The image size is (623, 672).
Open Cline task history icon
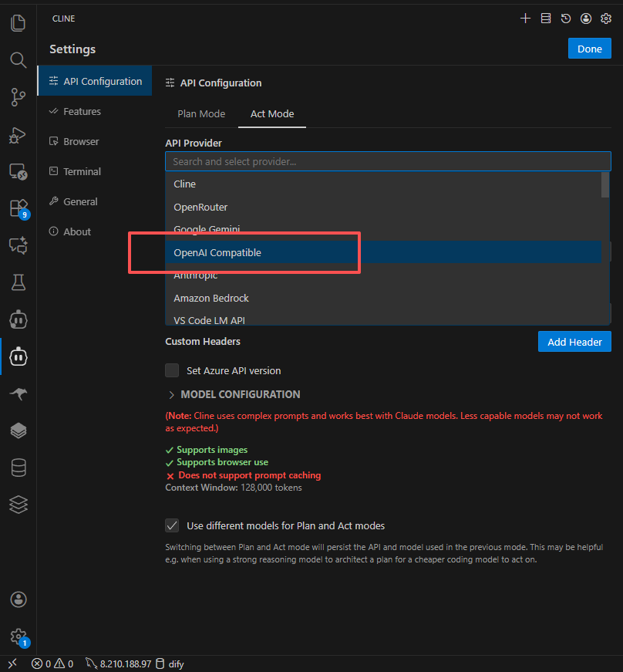click(x=566, y=19)
